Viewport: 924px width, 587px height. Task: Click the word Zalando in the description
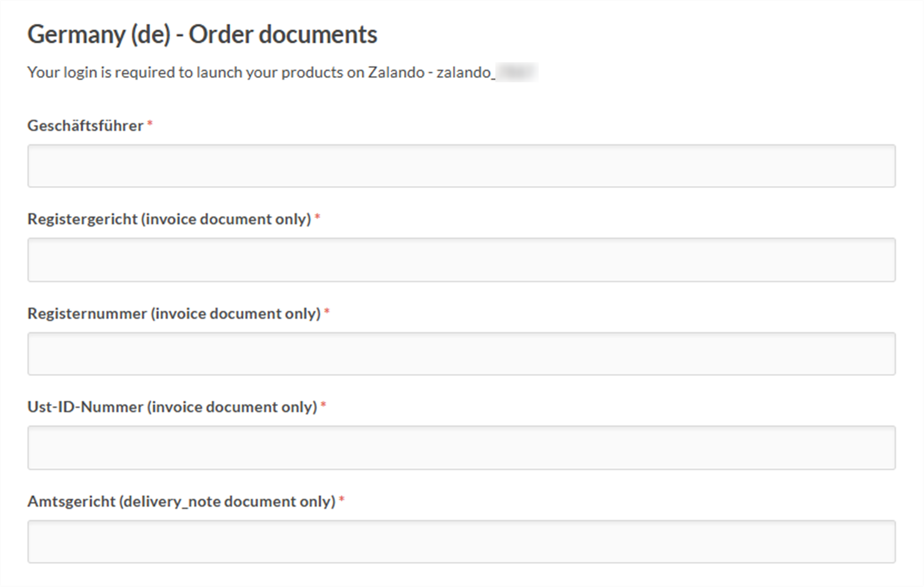coord(396,72)
